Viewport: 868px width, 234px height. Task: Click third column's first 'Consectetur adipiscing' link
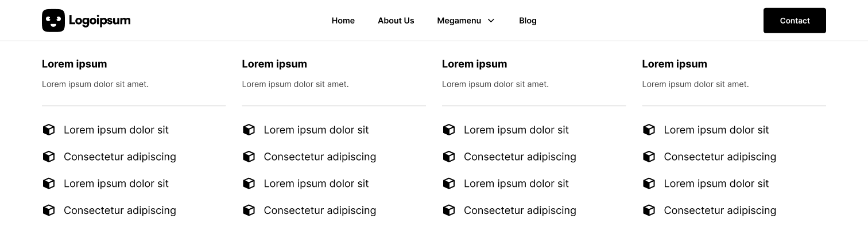coord(520,157)
